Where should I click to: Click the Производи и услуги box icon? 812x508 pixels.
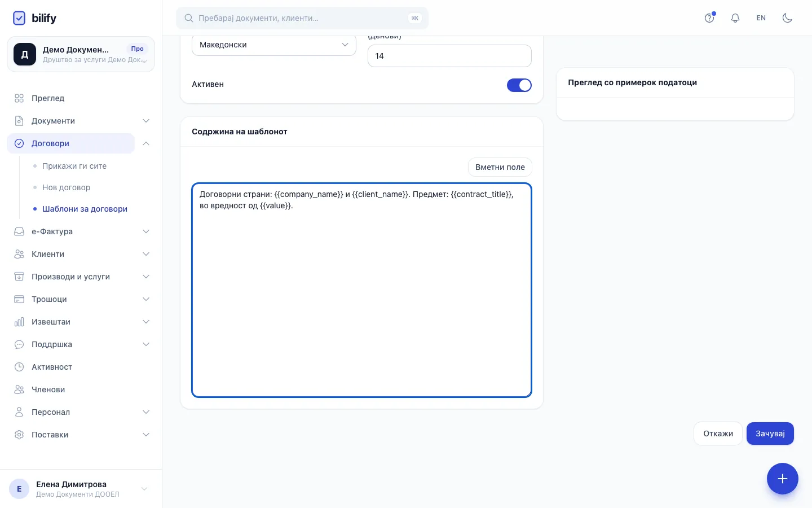(19, 277)
